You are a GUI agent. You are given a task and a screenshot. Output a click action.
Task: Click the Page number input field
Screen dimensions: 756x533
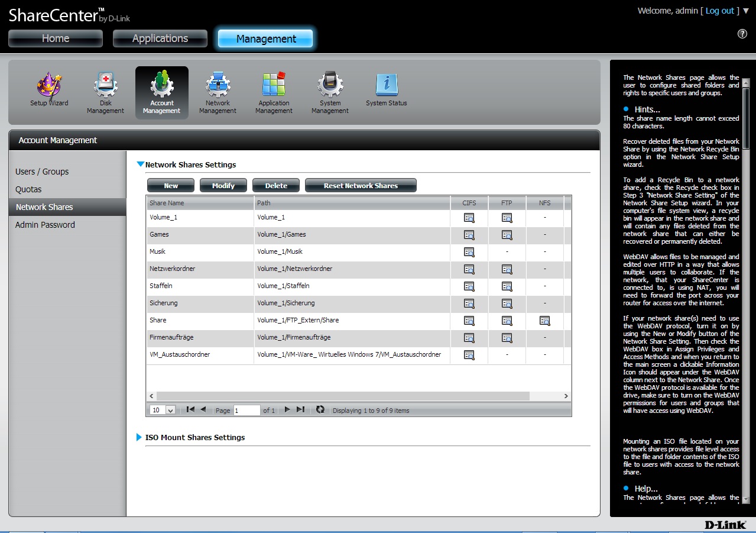[247, 410]
